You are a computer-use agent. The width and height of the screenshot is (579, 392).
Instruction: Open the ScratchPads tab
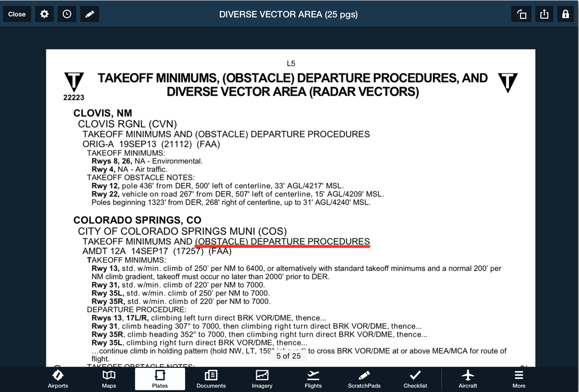(364, 379)
